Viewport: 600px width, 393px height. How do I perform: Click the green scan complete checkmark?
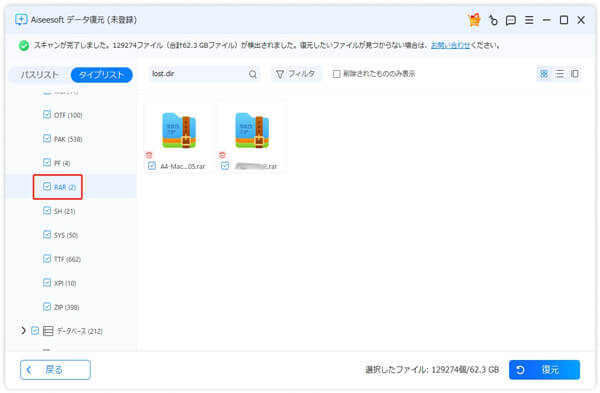point(24,46)
